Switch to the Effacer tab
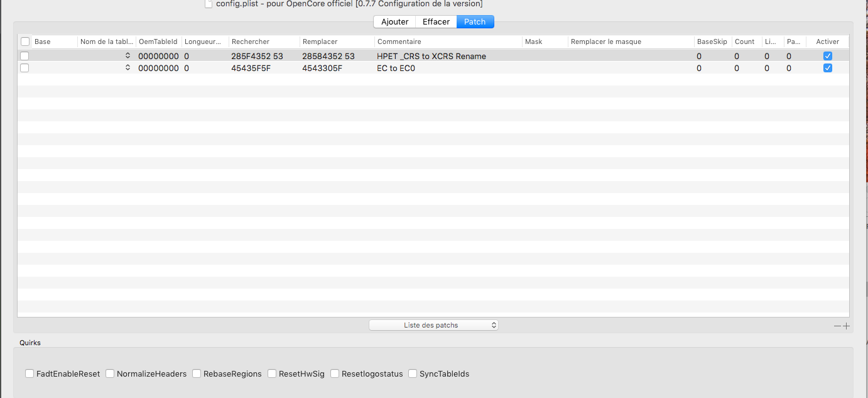Screen dimensions: 868x398 [x=436, y=21]
